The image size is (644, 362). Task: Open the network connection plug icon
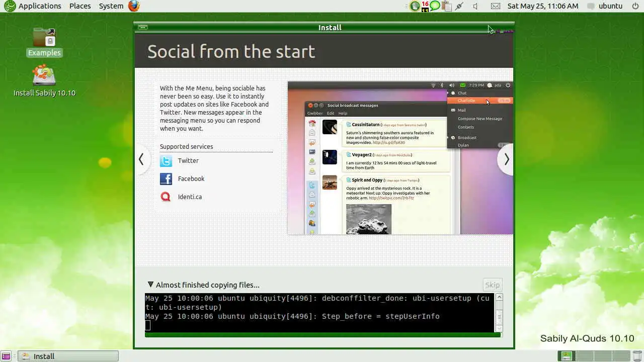click(459, 6)
